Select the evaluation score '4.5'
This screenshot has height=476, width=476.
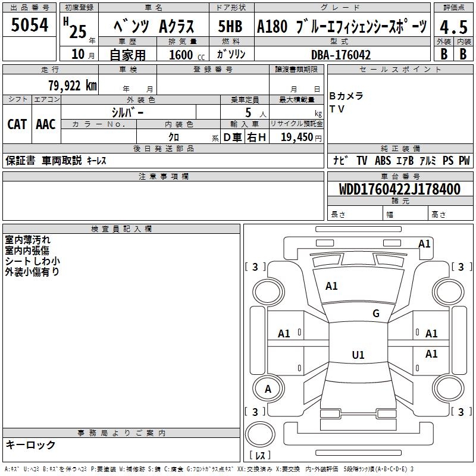tap(453, 27)
